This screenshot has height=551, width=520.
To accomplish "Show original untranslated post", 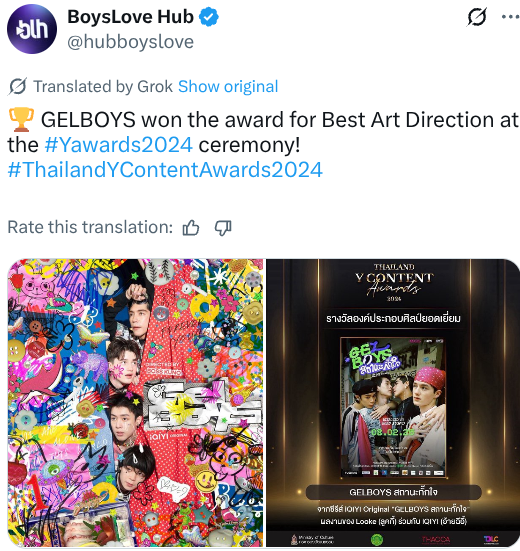I will [228, 86].
